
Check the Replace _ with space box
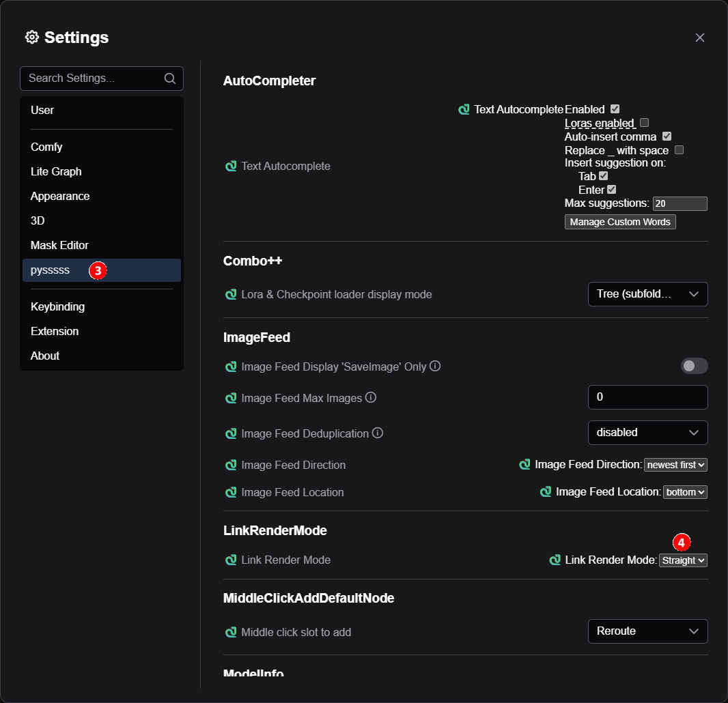point(679,150)
